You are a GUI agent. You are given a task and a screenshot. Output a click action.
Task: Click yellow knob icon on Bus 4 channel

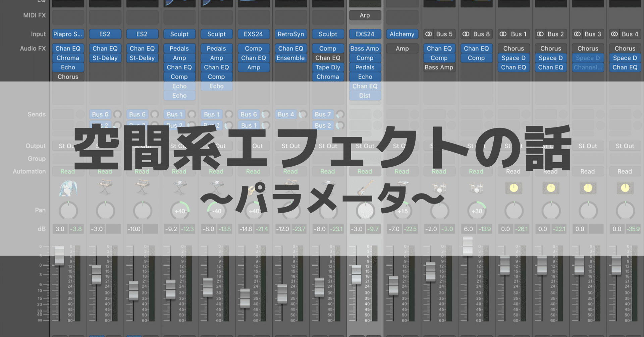click(x=625, y=188)
